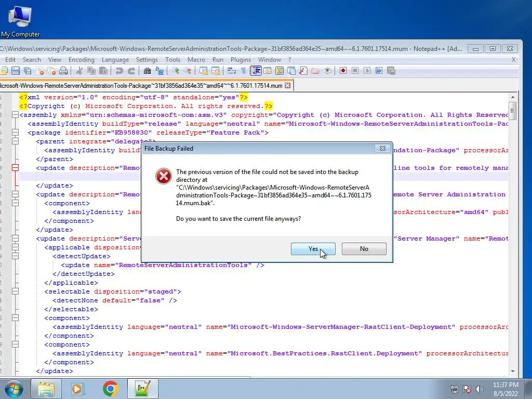Collapse selectable disposition staged fold marker
The image size is (532, 399).
pos(15,291)
